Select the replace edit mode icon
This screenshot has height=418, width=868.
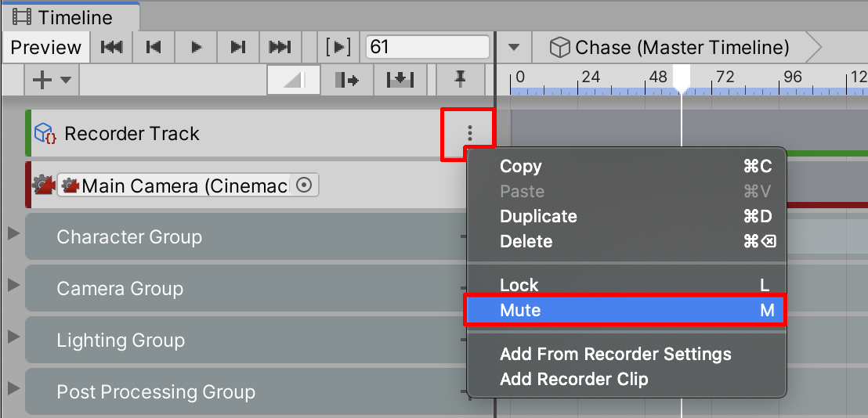[401, 80]
